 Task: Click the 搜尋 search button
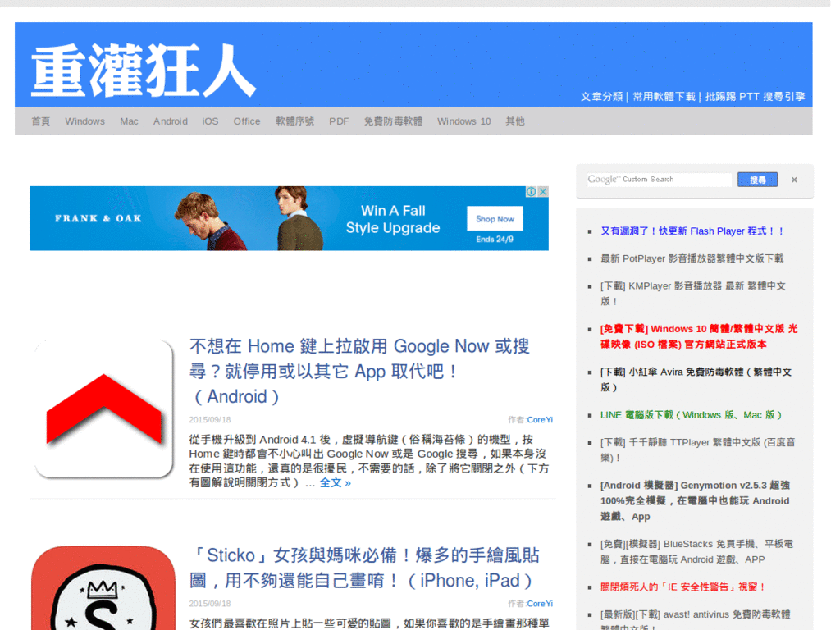[x=757, y=180]
